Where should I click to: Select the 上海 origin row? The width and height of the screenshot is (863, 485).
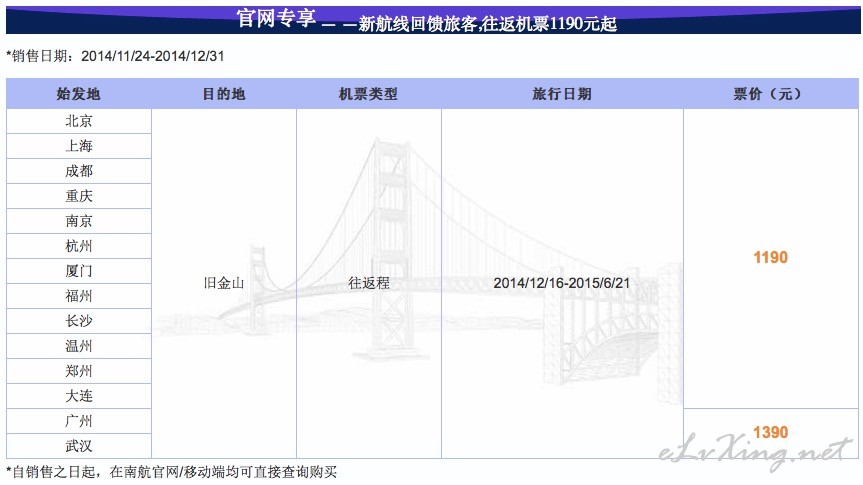pyautogui.click(x=79, y=146)
